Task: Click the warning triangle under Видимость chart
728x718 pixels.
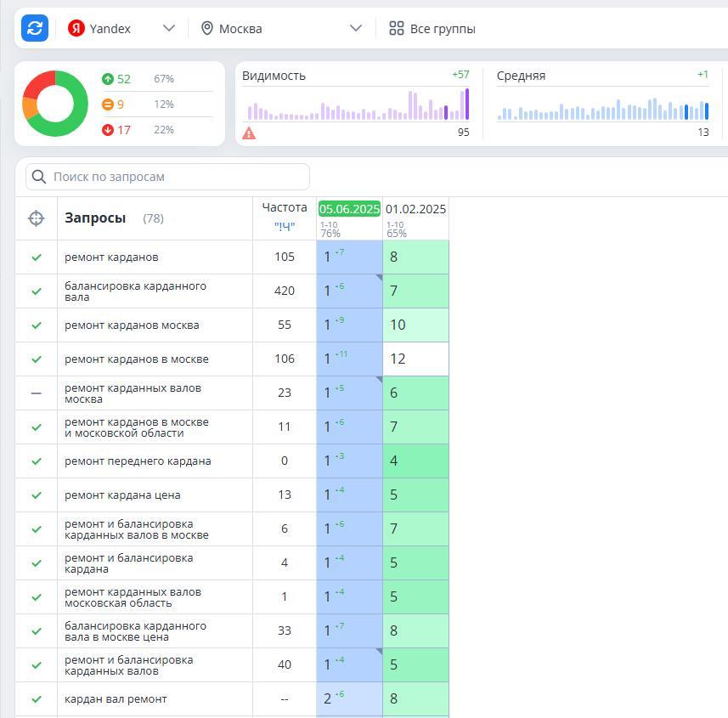Action: (249, 133)
